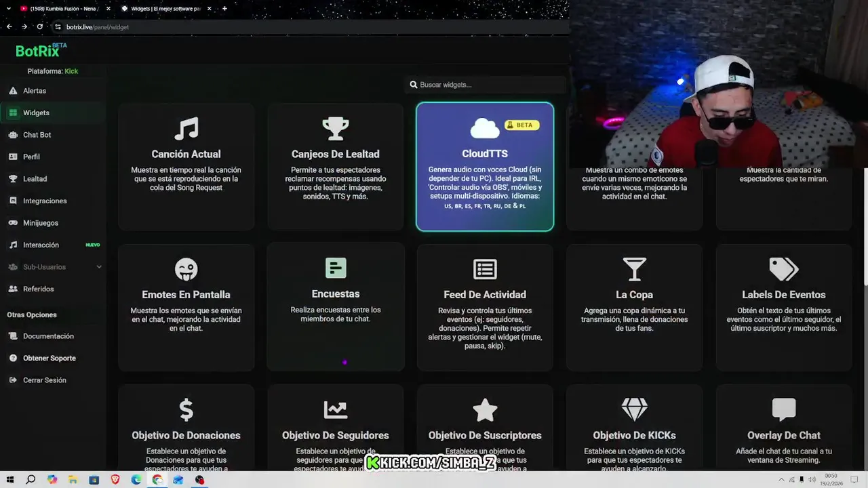
Task: Click the Overlay De Chat card title
Action: click(x=784, y=435)
